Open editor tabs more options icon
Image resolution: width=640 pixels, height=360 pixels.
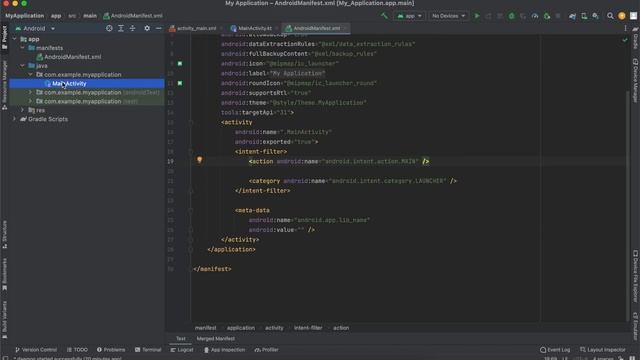625,28
